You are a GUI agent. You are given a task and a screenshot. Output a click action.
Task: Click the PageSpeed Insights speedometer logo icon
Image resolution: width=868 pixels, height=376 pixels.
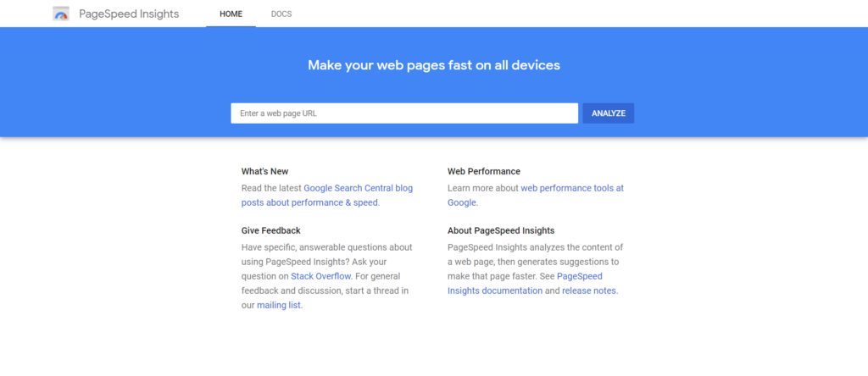[61, 14]
